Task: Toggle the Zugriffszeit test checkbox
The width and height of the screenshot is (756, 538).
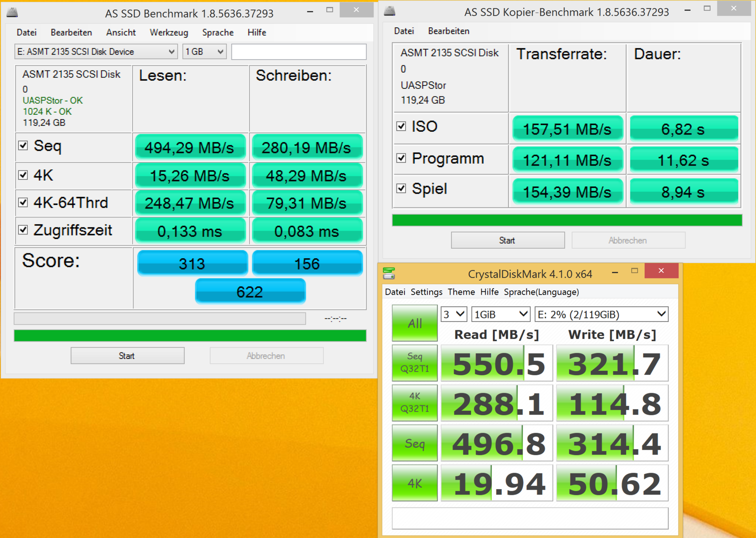Action: tap(23, 230)
